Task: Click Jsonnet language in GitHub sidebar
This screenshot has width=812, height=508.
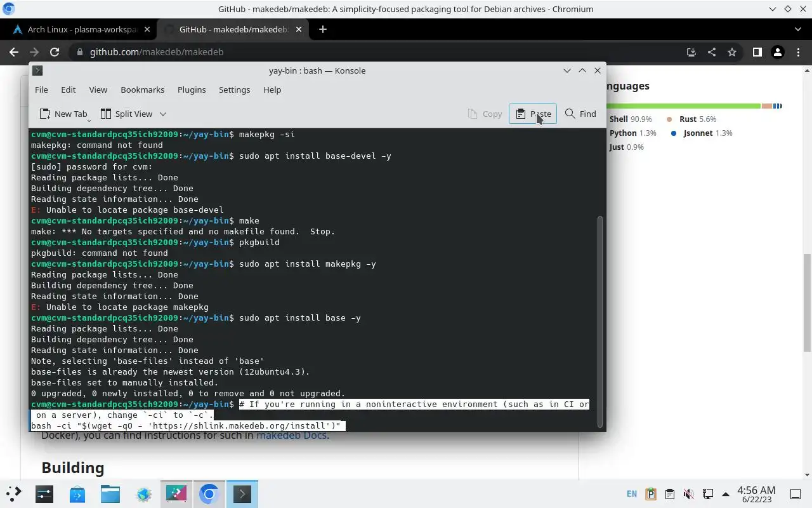Action: (x=702, y=133)
